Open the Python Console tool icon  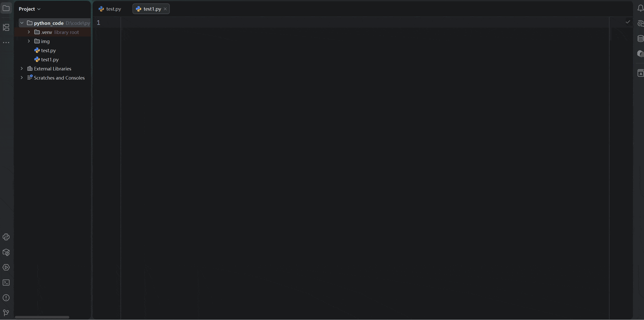click(6, 237)
